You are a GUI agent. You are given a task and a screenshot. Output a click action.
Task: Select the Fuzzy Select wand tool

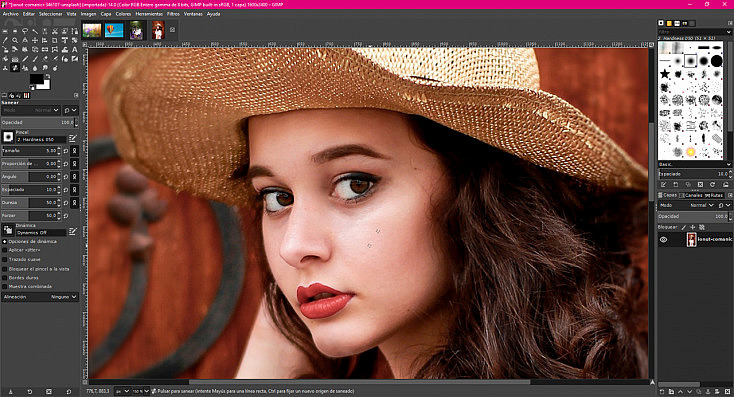tap(35, 31)
